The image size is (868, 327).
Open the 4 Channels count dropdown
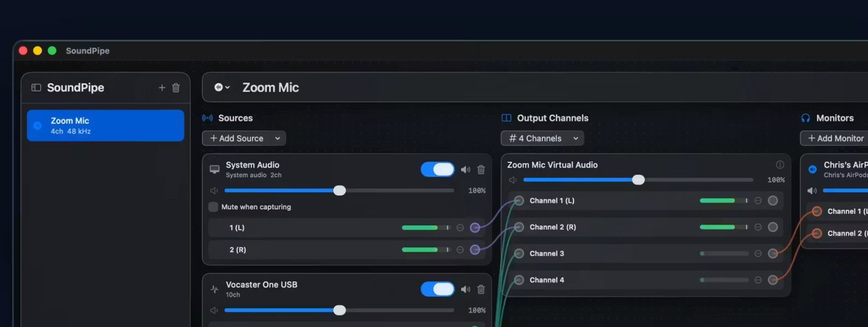click(542, 138)
